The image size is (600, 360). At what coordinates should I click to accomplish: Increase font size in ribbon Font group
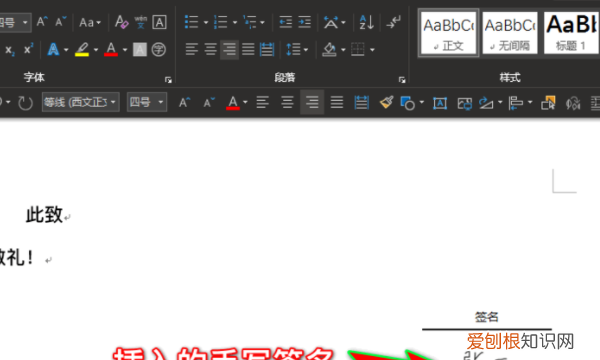tap(42, 22)
